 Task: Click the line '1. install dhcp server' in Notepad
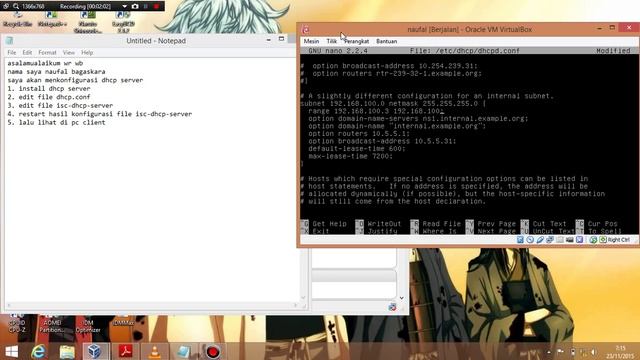pos(49,89)
